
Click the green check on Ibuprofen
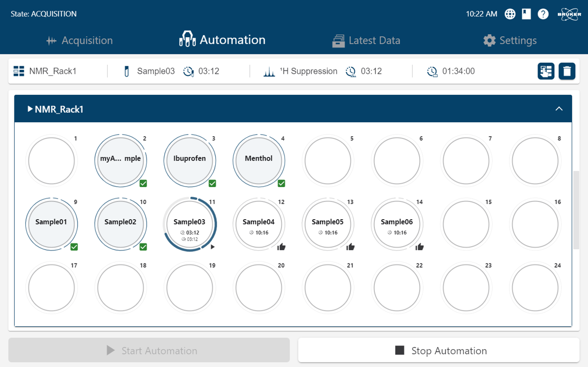click(x=212, y=183)
